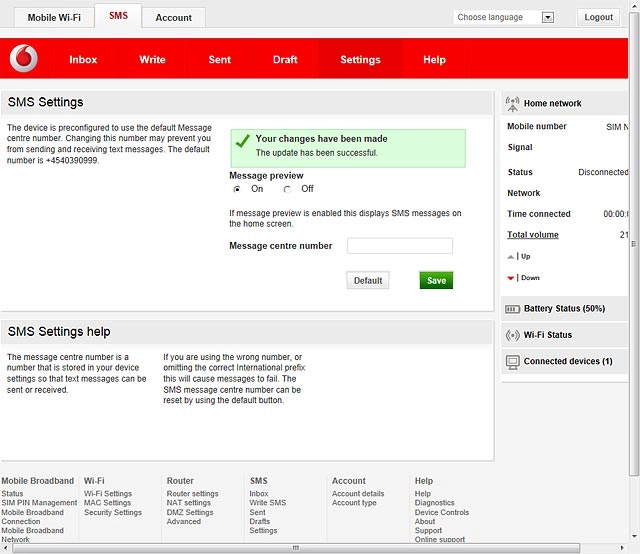Open Drafts footer link
640x554 pixels.
[x=260, y=522]
